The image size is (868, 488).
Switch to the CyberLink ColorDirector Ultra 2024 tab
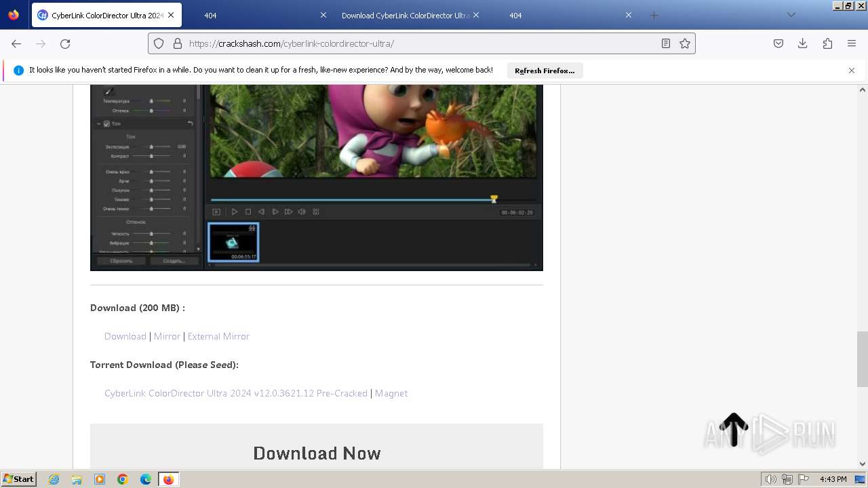tap(106, 15)
